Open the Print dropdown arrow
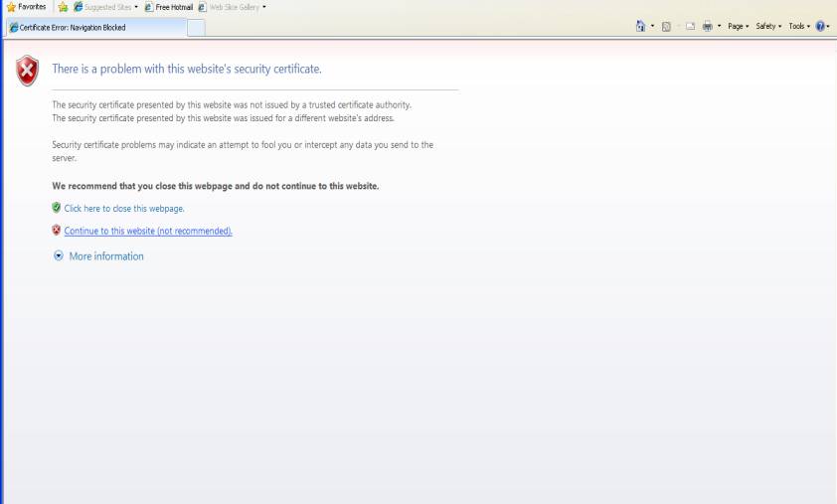 tap(719, 26)
